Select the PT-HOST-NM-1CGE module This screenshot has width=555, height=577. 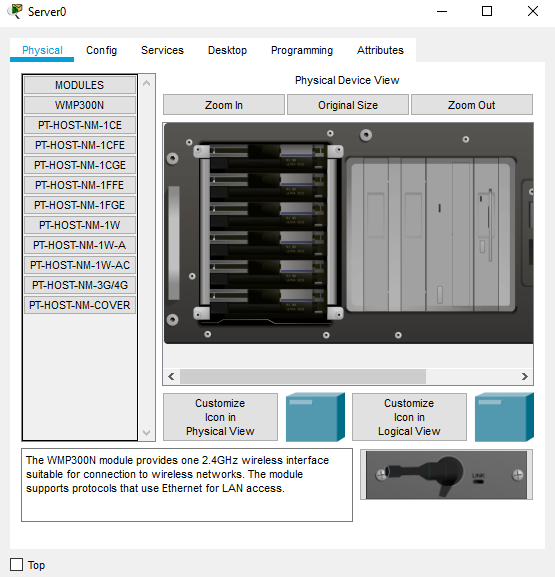pyautogui.click(x=80, y=165)
